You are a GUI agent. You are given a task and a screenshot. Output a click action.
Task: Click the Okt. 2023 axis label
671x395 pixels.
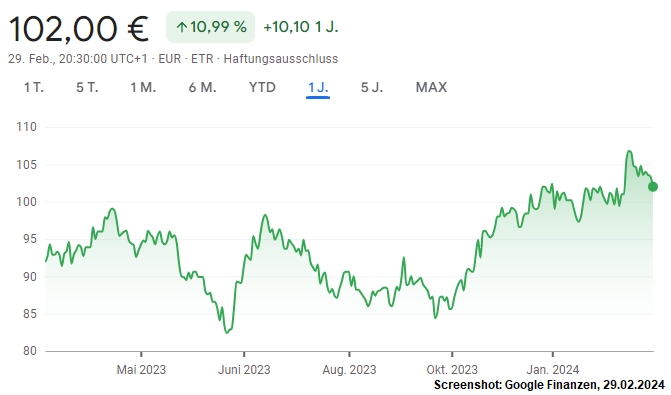(452, 370)
